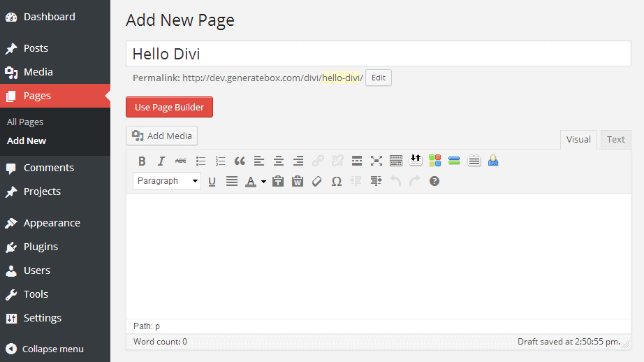Image resolution: width=644 pixels, height=362 pixels.
Task: Insert a bulleted list
Action: point(200,161)
